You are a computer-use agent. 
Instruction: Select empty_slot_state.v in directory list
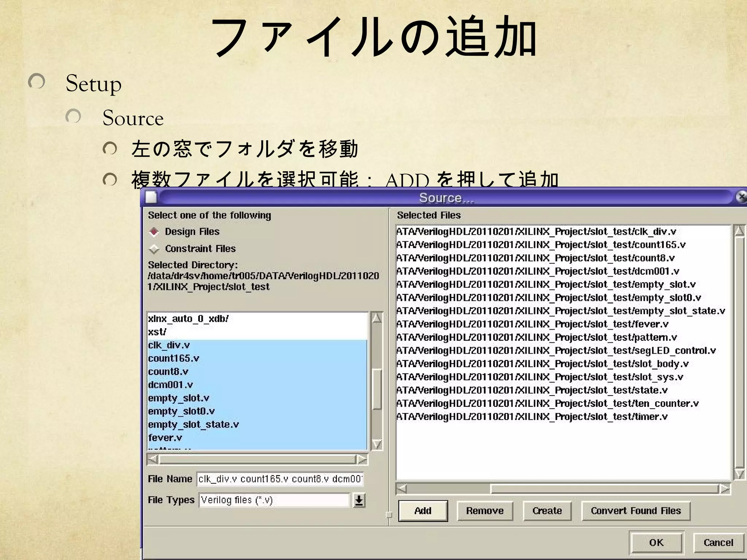click(x=258, y=424)
